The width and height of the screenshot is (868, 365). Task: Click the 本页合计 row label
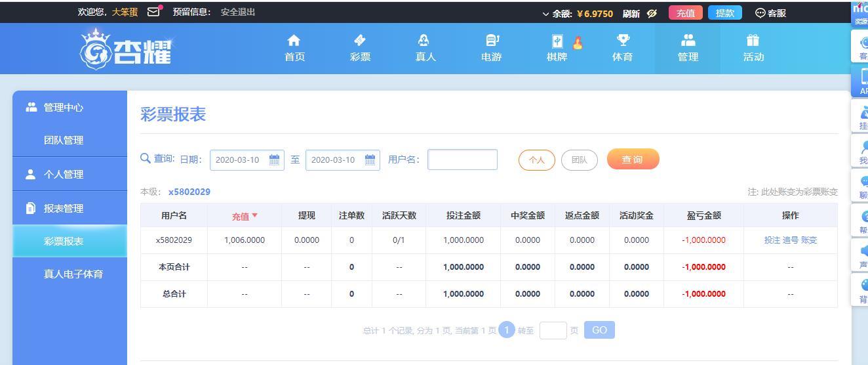[174, 267]
